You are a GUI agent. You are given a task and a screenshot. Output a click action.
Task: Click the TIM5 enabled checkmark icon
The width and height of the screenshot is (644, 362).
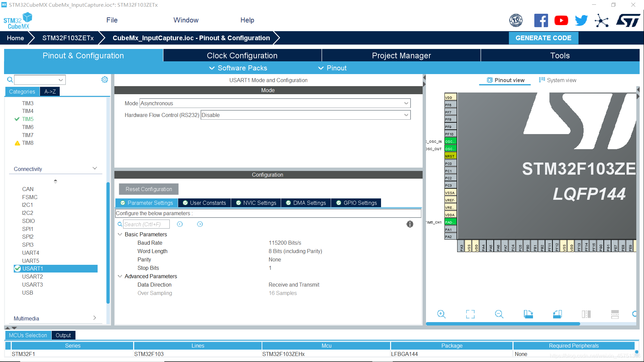click(x=17, y=119)
